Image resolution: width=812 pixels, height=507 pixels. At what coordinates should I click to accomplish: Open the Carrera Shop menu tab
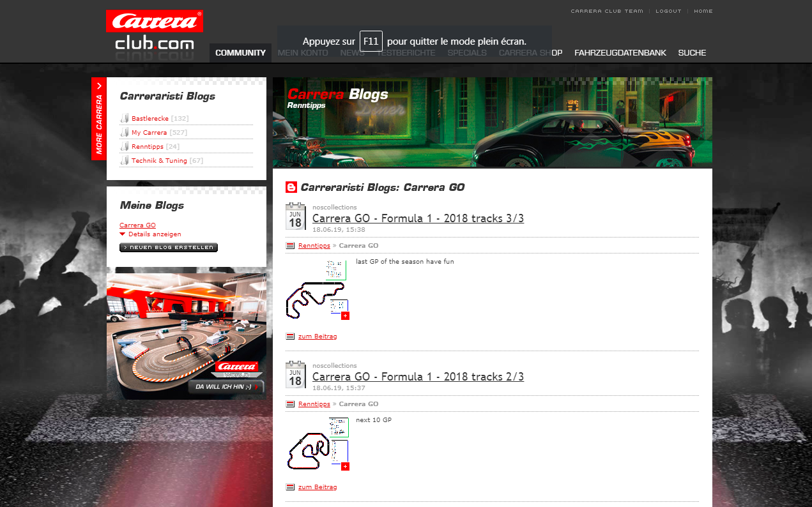tap(530, 53)
